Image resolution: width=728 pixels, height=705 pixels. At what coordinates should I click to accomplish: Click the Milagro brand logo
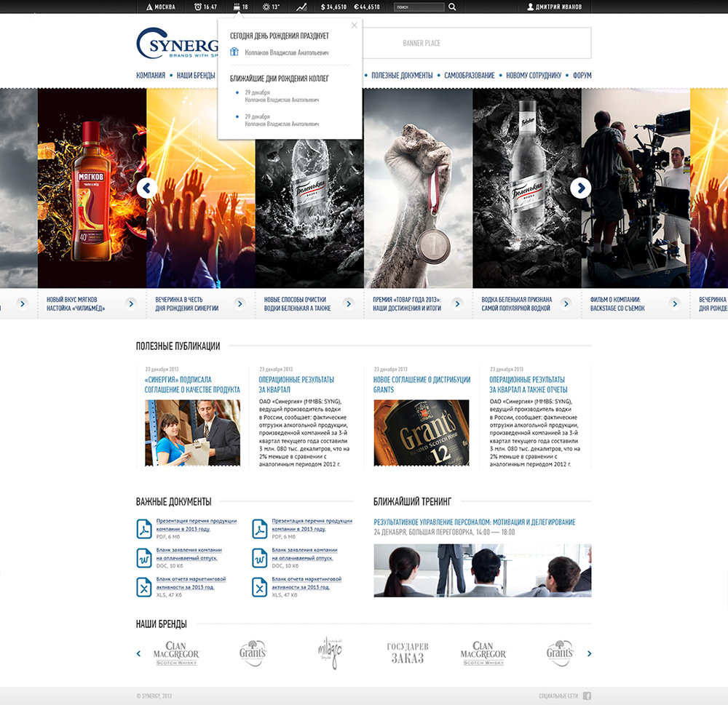(330, 653)
